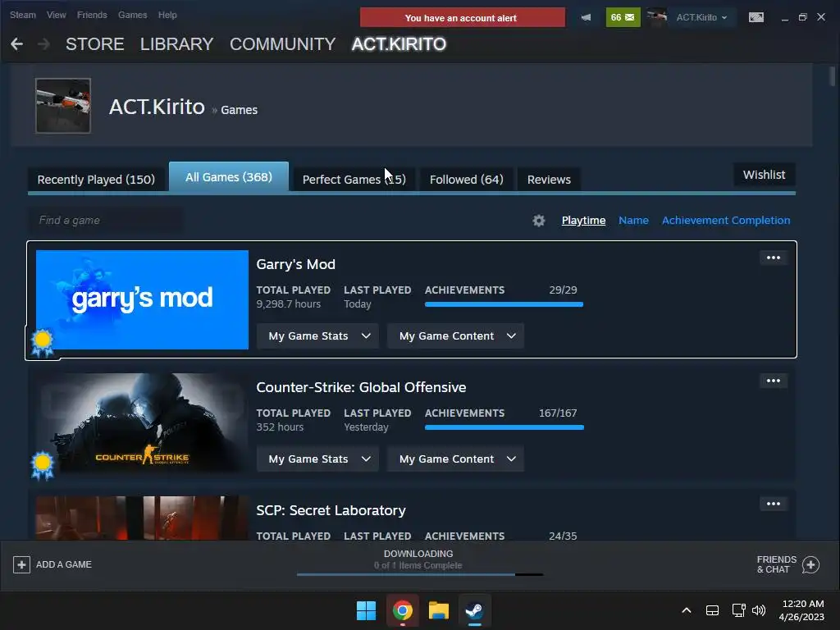Expand Counter-Strike My Game Content dropdown
The width and height of the screenshot is (840, 630).
(455, 459)
